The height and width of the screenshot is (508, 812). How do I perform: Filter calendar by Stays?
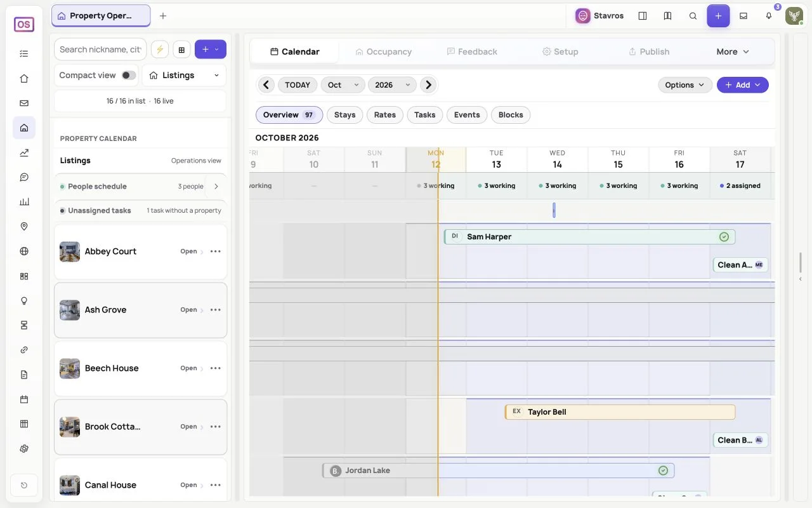tap(344, 115)
